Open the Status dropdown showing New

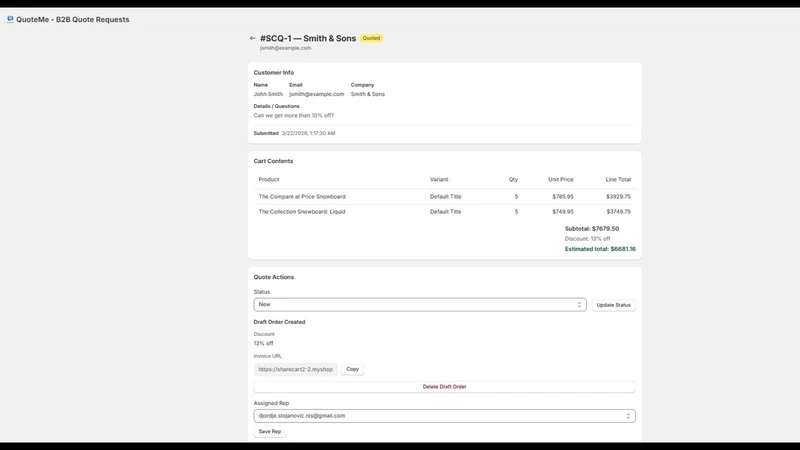point(420,305)
